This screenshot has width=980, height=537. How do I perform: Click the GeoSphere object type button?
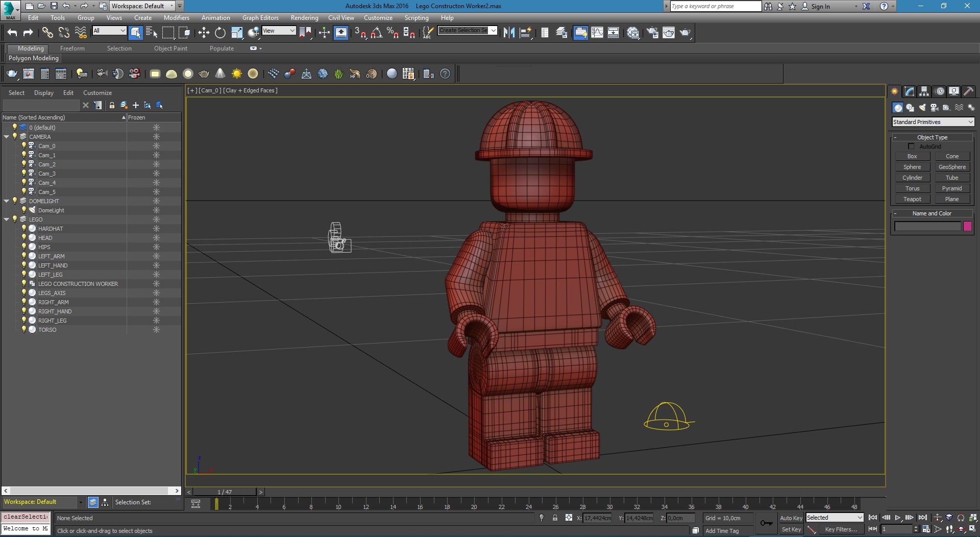[952, 167]
